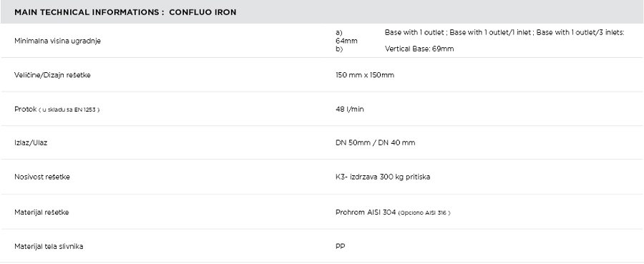Click the Base with 1 outlet text
644x264 pixels.
[414, 32]
